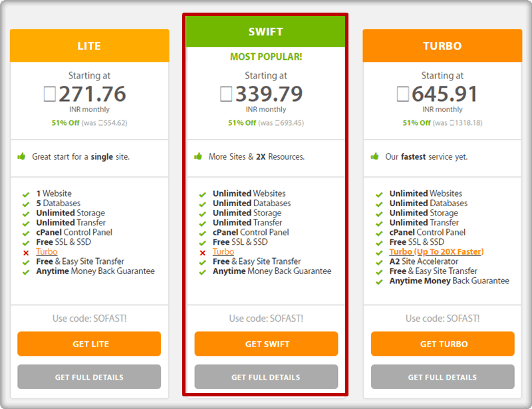Click checkmark beside 5 Databases
Screen dimensions: 532x409
click(26, 204)
